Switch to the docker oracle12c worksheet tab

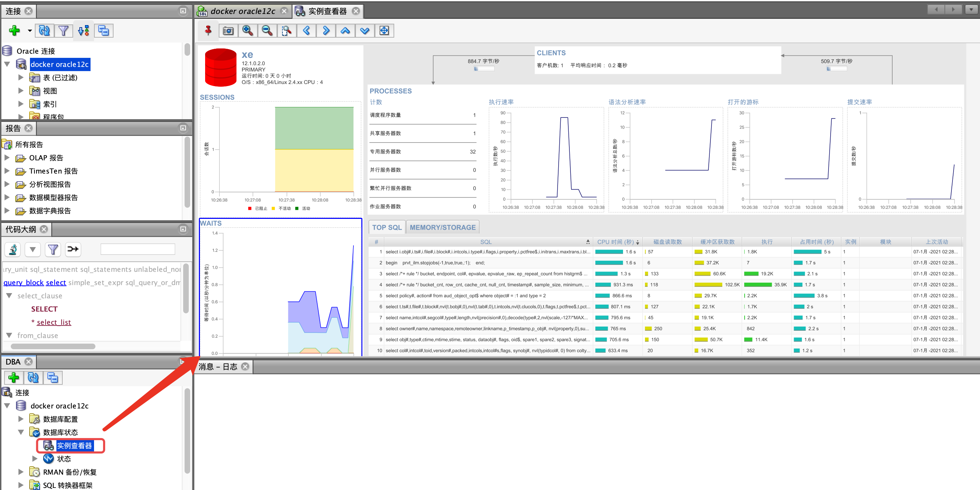coord(242,11)
